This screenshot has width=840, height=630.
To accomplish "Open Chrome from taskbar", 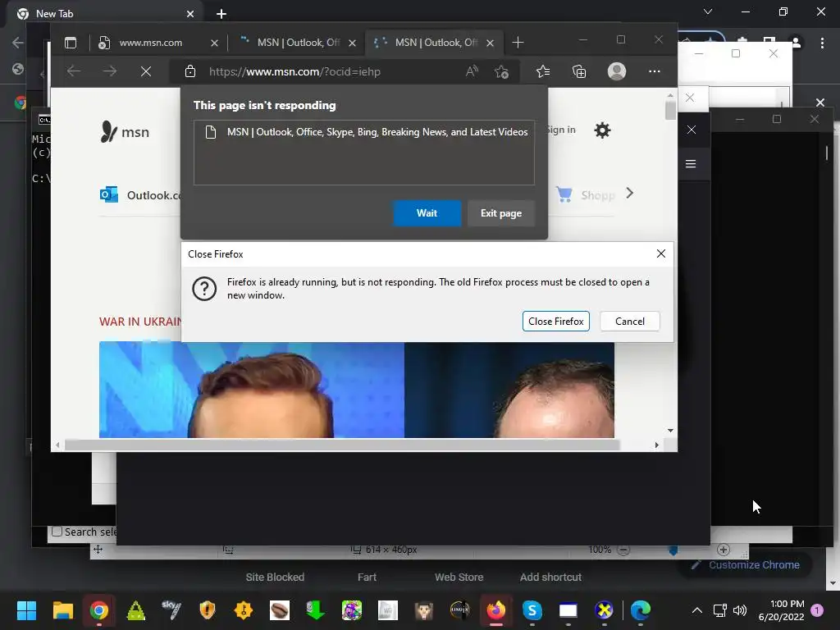I will (x=99, y=610).
